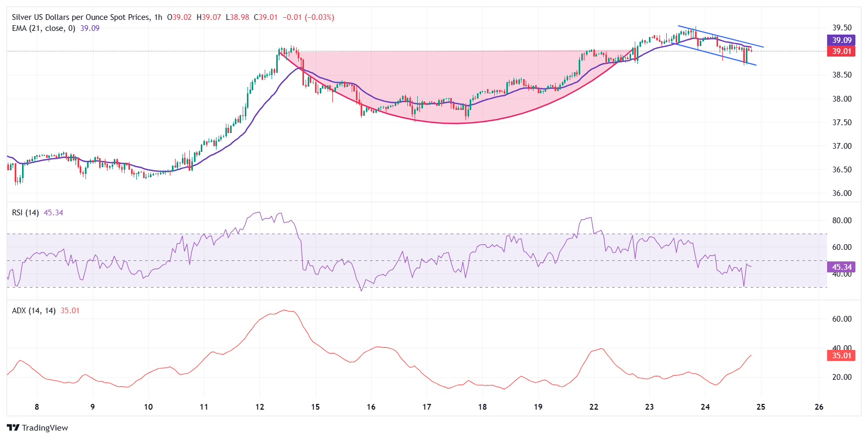Click the purple 39.09 EMA price tag
Viewport: 868px width, 439px height.
pyautogui.click(x=841, y=40)
